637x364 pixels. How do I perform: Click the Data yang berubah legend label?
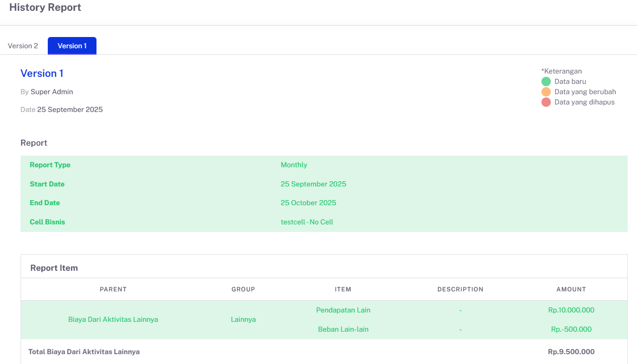point(585,92)
